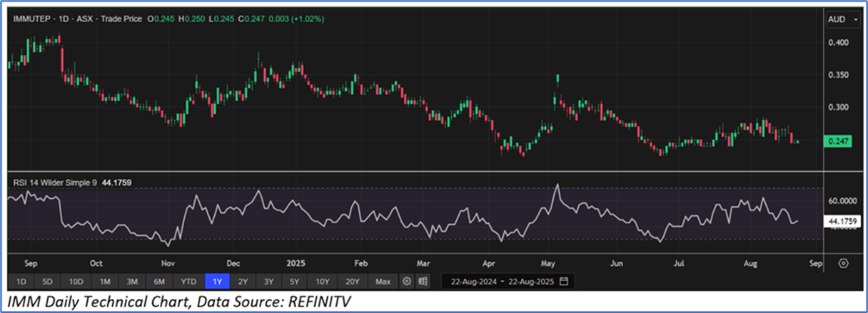Choose the 6M time period

tap(159, 280)
